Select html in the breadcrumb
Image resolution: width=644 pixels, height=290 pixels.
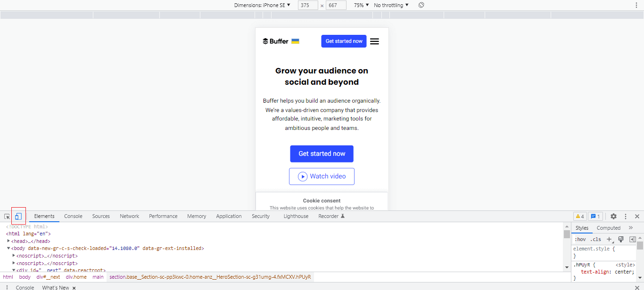click(x=8, y=277)
